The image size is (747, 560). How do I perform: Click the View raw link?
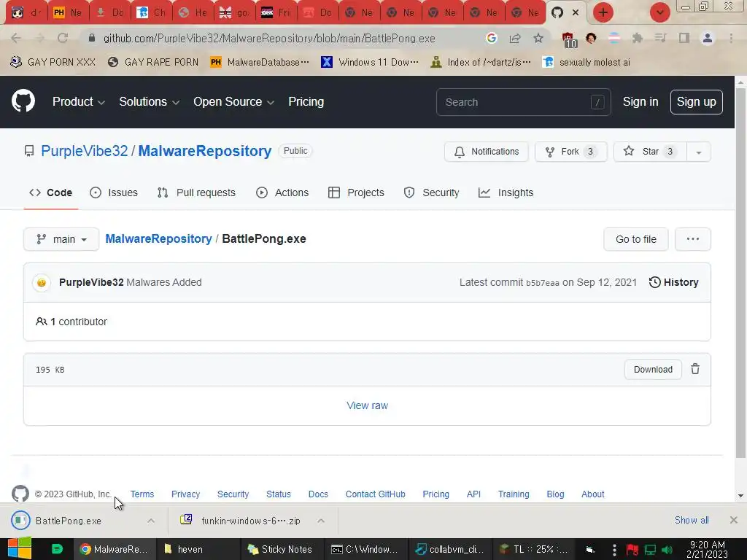(367, 405)
